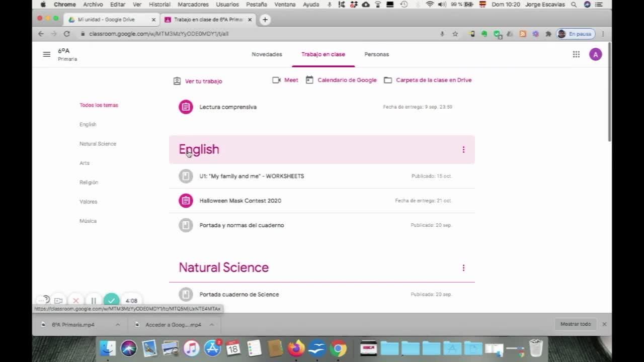Click the Portada cuaderno de Science icon
The width and height of the screenshot is (644, 362).
186,295
